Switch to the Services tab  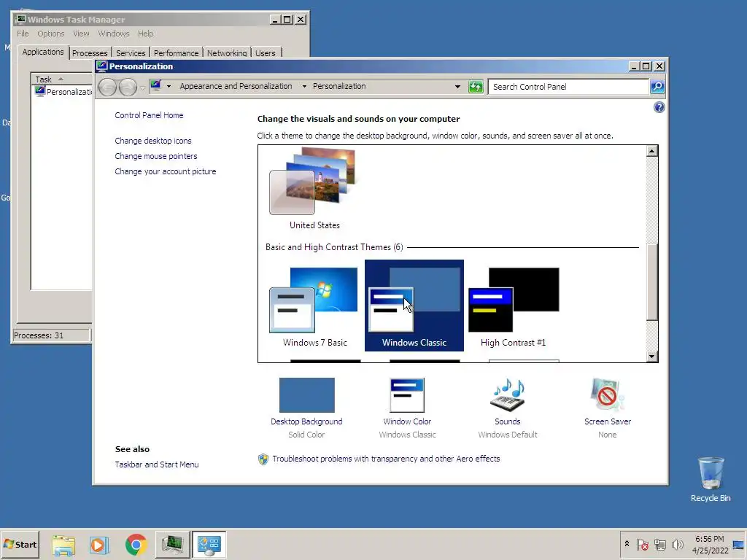[131, 52]
